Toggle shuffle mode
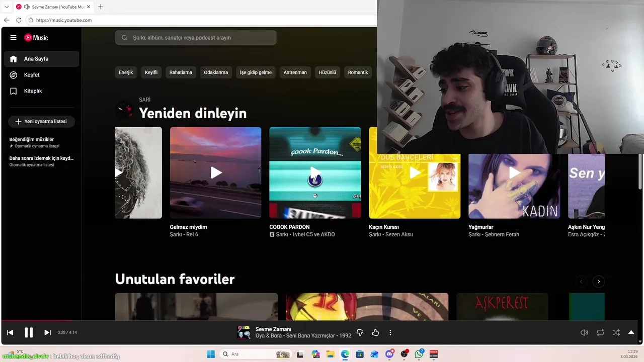The image size is (644, 362). (616, 332)
